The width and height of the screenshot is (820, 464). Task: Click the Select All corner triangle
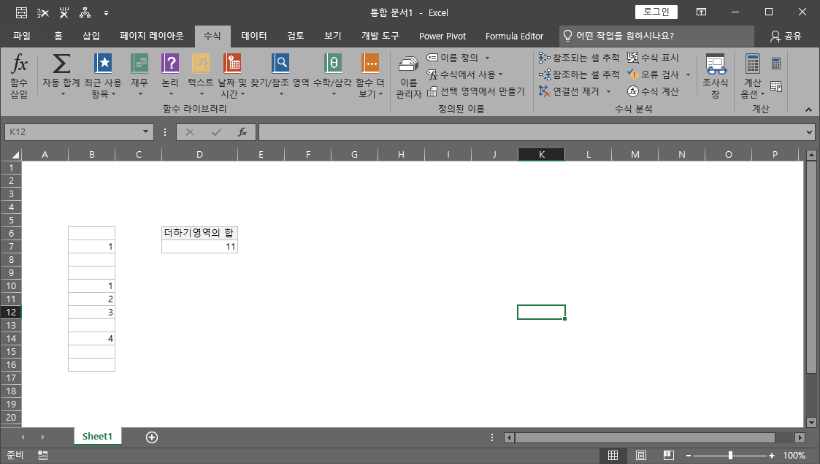coord(16,154)
